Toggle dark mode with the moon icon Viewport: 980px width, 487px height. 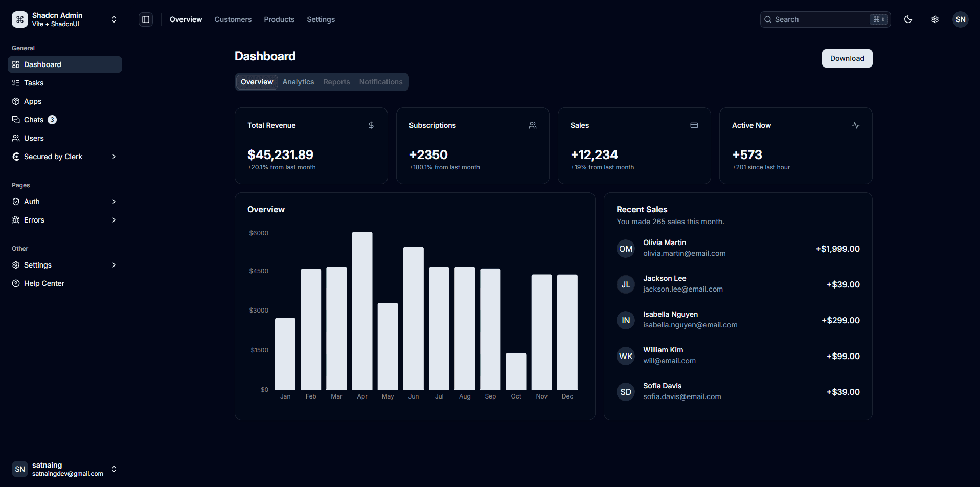[908, 19]
